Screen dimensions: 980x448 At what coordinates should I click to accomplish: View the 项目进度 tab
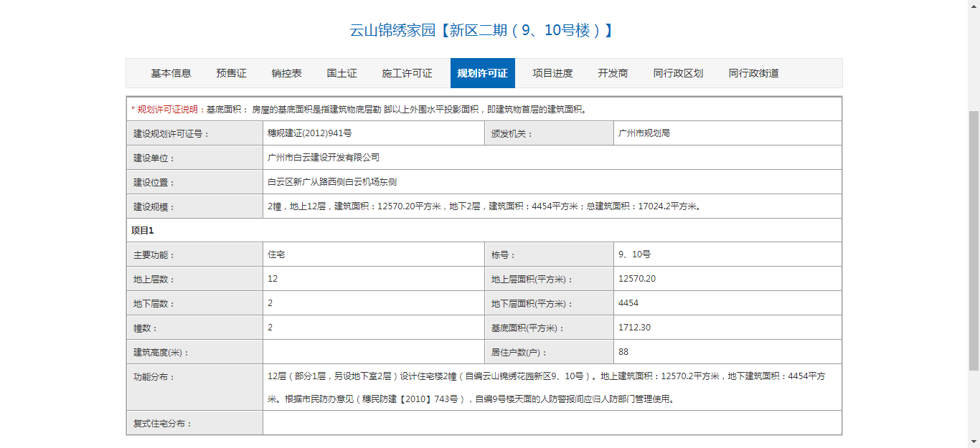[x=552, y=73]
